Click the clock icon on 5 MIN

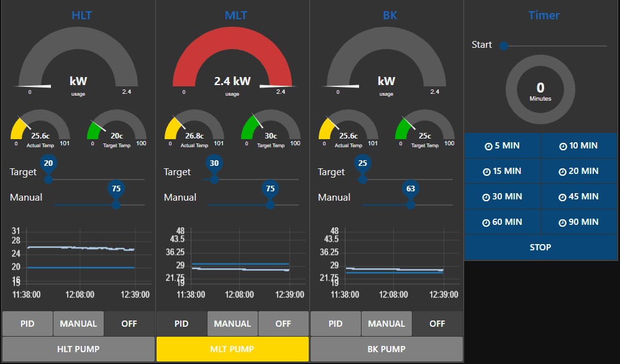click(x=488, y=146)
